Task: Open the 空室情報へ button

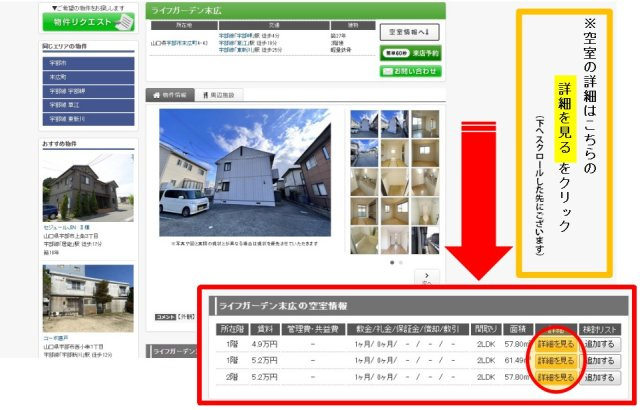Action: (409, 32)
